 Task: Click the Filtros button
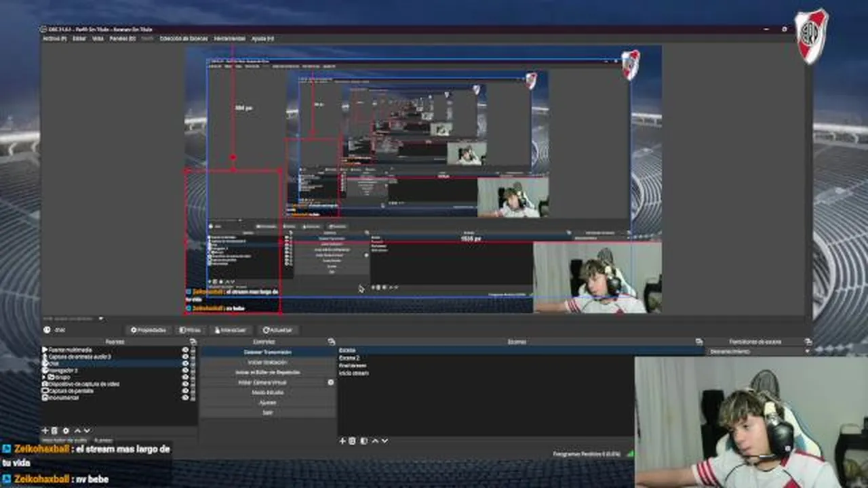point(191,330)
